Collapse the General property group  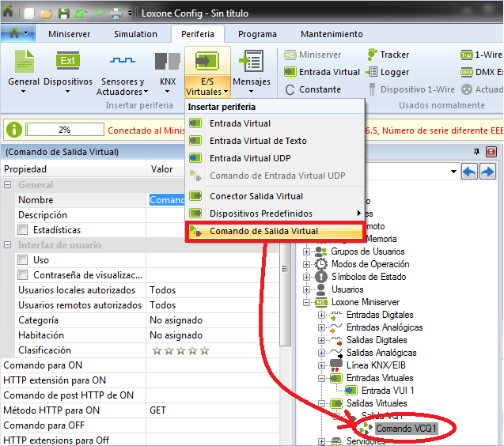[x=7, y=185]
